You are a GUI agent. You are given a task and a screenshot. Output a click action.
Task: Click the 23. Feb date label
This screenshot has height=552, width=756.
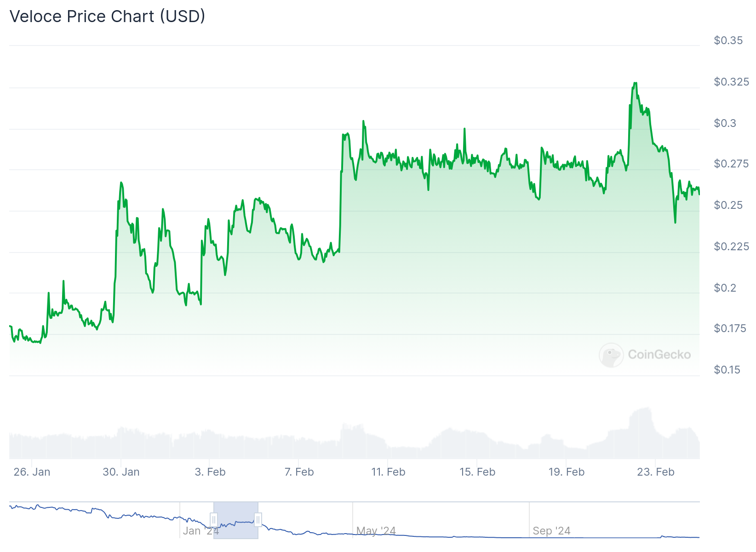coord(655,472)
